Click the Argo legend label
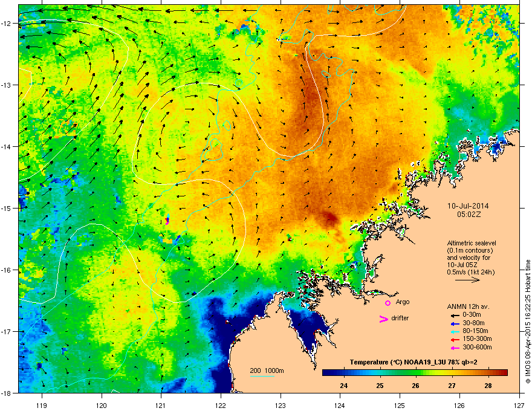Screen dimensions: 532x411 [403, 302]
